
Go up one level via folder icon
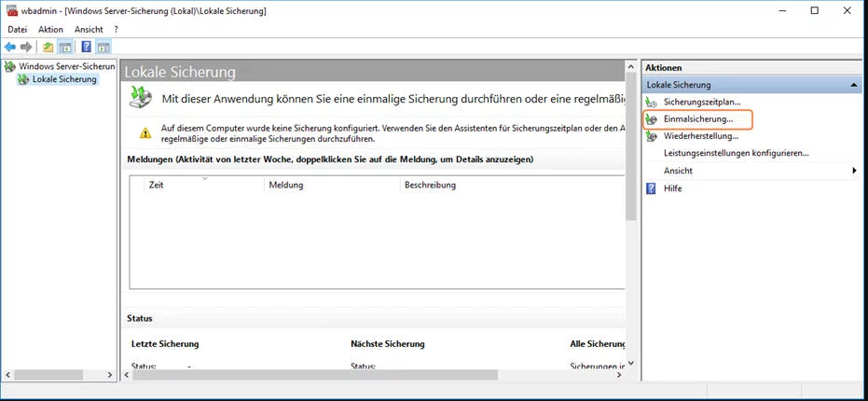click(48, 47)
